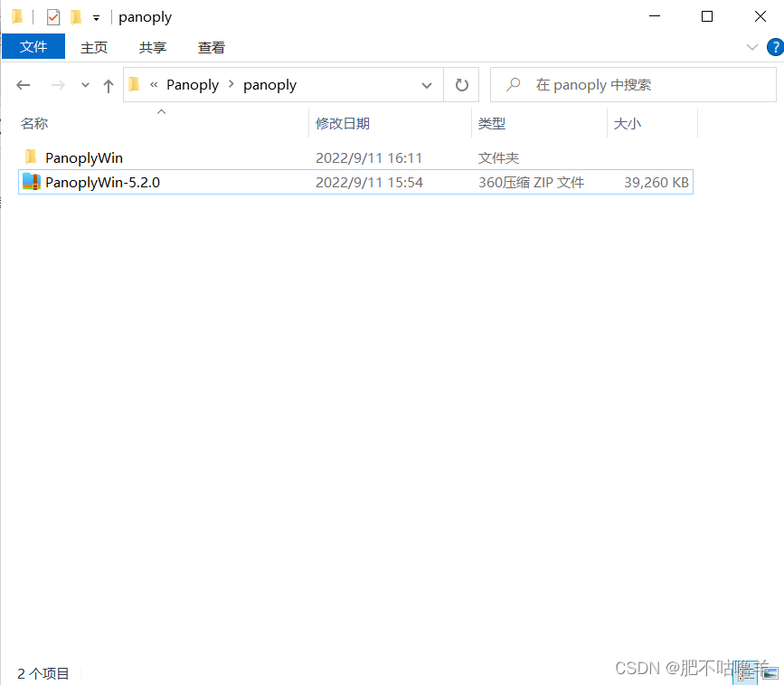Open the Help question mark icon
The width and height of the screenshot is (784, 685).
(x=775, y=47)
